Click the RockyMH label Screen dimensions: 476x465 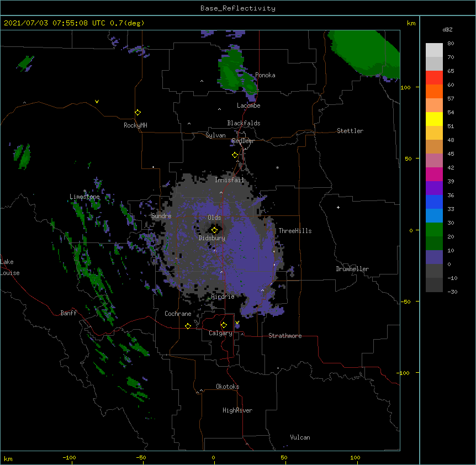[135, 125]
